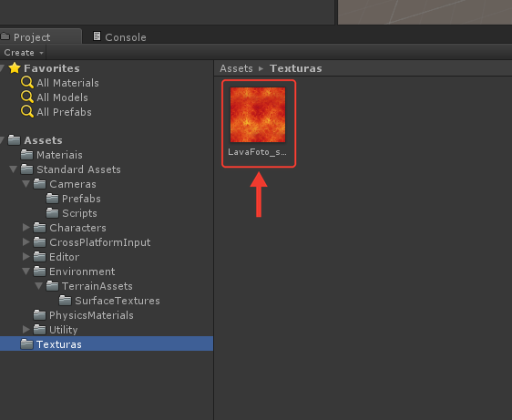This screenshot has height=420, width=512.
Task: Select the Favorites heading label
Action: (x=52, y=68)
